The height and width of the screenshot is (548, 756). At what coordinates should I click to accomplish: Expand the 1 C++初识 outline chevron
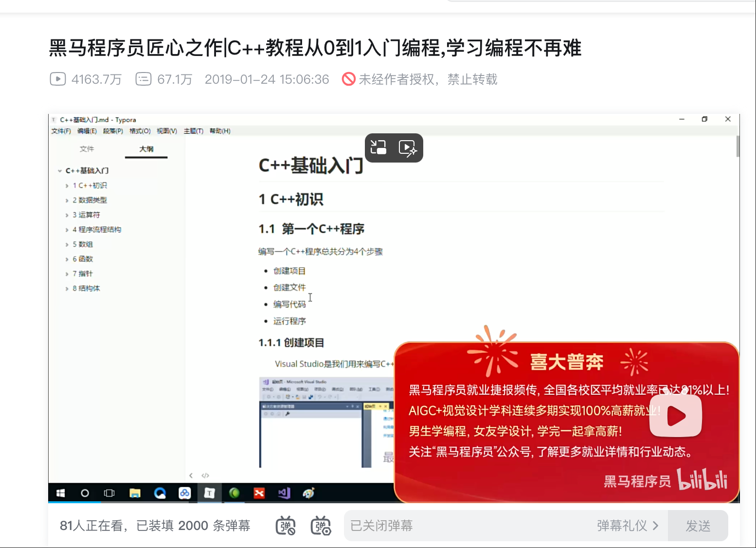67,186
